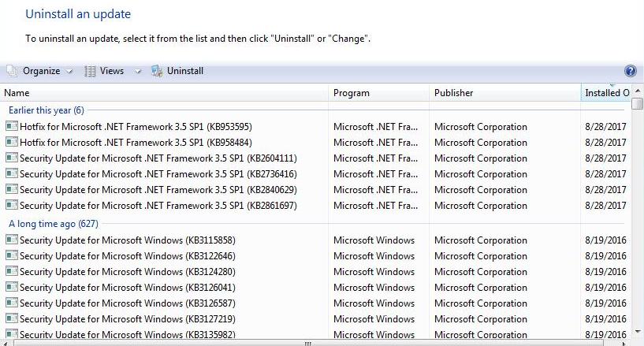Viewport: 644px width, 346px height.
Task: Sort by the Installed On column header
Action: (606, 93)
